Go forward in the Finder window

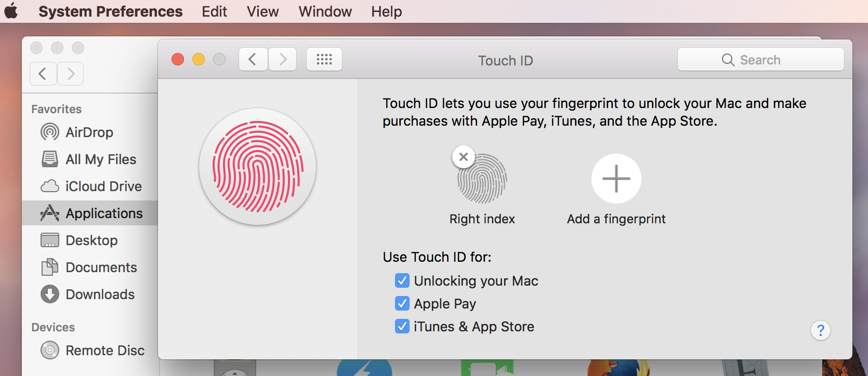70,74
